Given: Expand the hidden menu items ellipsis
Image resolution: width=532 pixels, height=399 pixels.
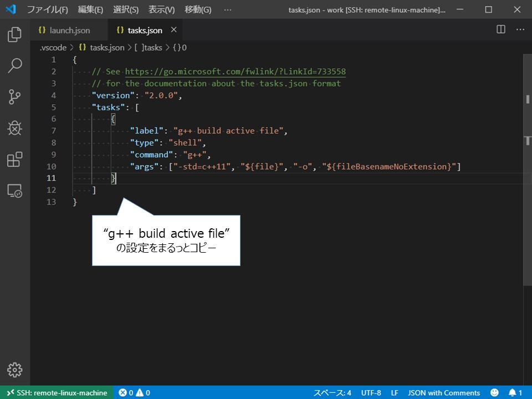Looking at the screenshot, I should [228, 10].
